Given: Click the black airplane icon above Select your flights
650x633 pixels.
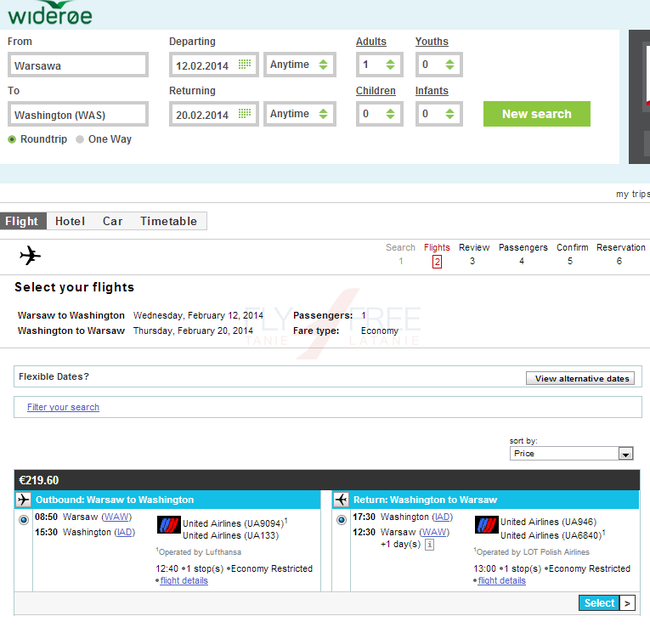Looking at the screenshot, I should click(x=30, y=255).
